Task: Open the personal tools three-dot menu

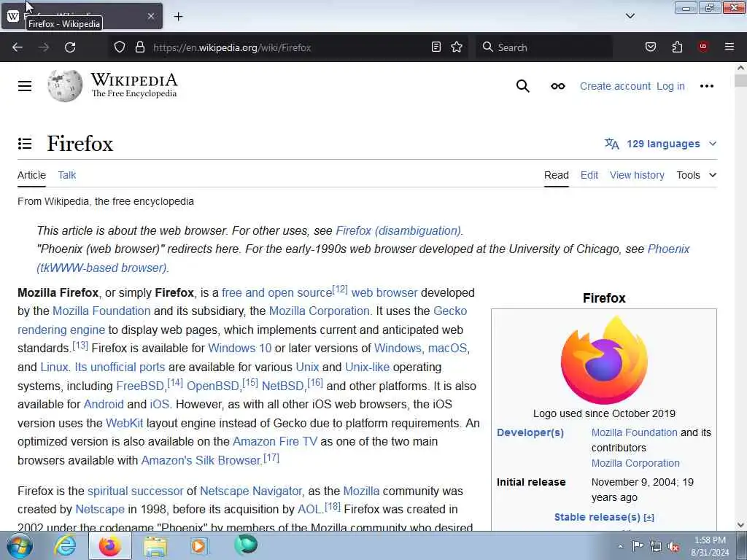Action: pos(706,86)
